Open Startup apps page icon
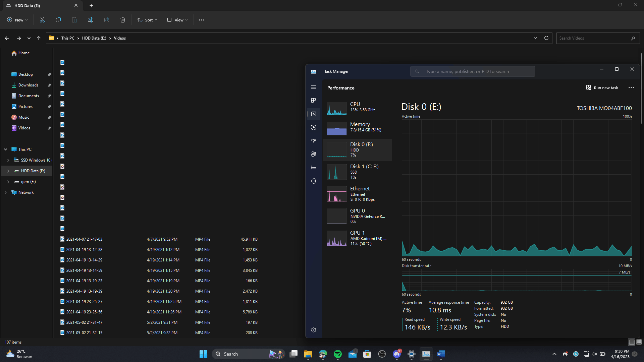 click(314, 141)
